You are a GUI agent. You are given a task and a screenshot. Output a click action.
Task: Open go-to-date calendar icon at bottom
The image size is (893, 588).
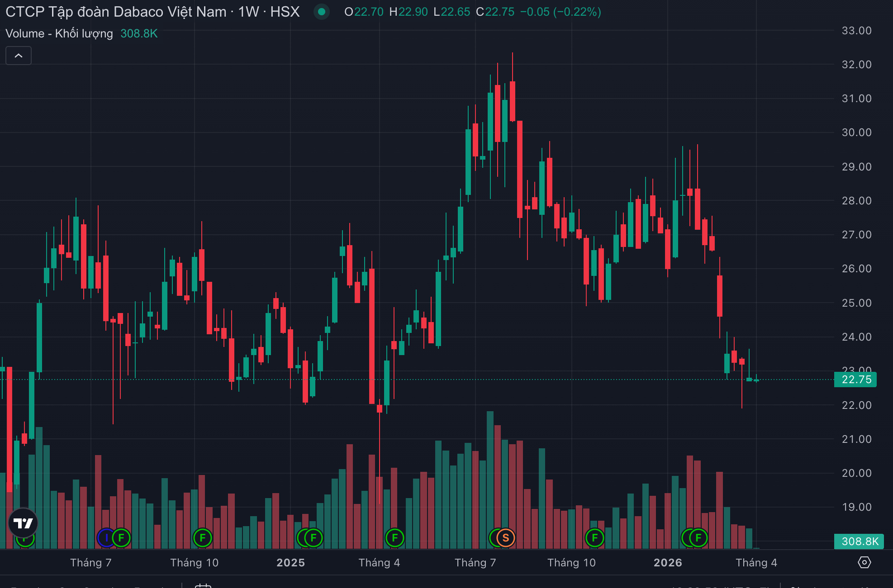click(x=203, y=585)
